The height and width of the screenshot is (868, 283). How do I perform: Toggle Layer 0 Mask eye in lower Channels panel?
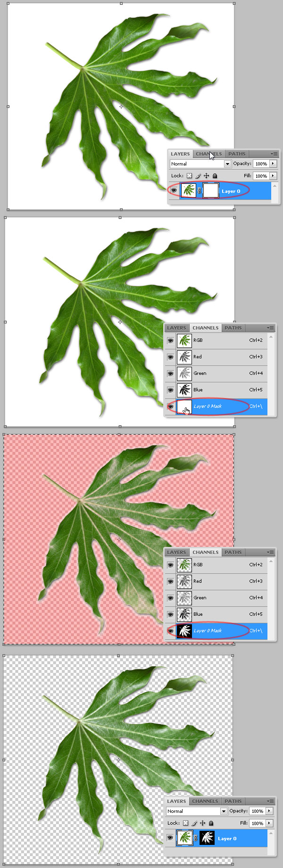(x=170, y=631)
